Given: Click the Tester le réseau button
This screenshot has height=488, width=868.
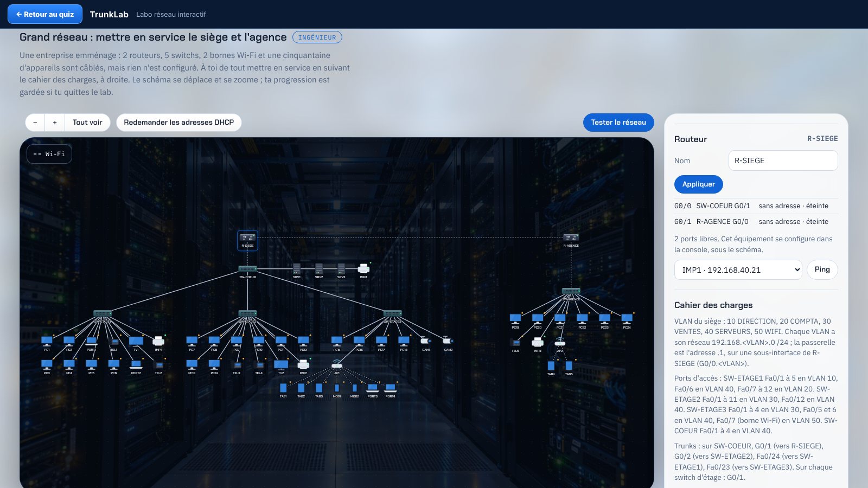Looking at the screenshot, I should [x=618, y=123].
